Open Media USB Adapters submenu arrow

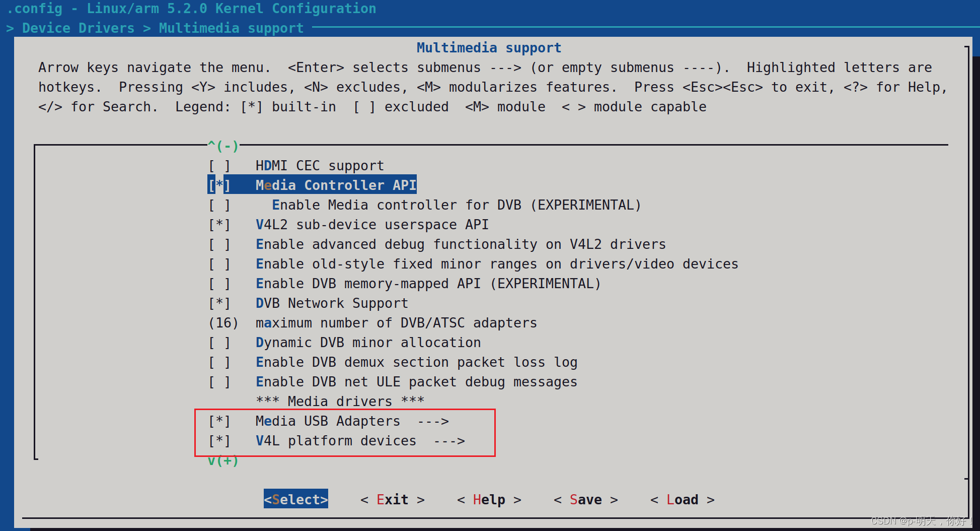click(433, 421)
